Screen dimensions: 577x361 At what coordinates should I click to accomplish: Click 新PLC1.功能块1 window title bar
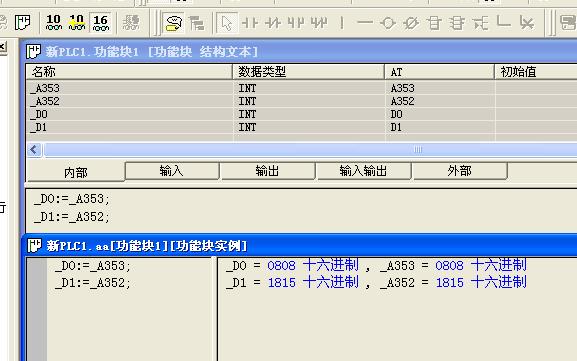[x=301, y=52]
